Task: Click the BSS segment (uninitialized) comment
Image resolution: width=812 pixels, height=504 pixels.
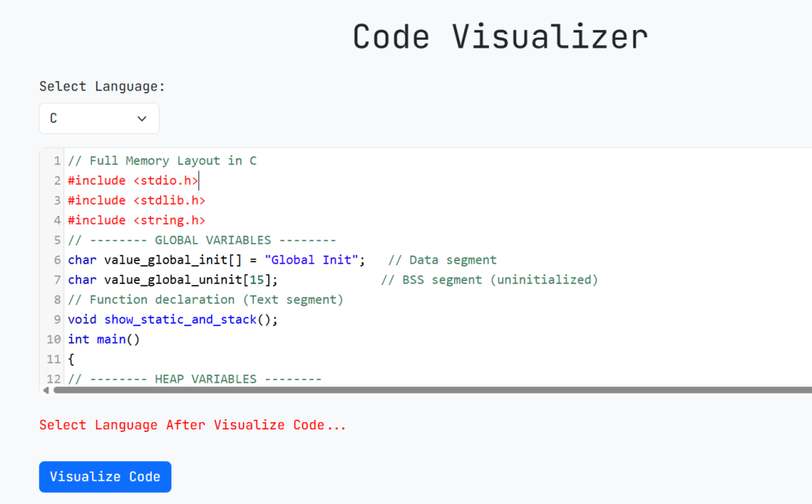Action: [489, 279]
